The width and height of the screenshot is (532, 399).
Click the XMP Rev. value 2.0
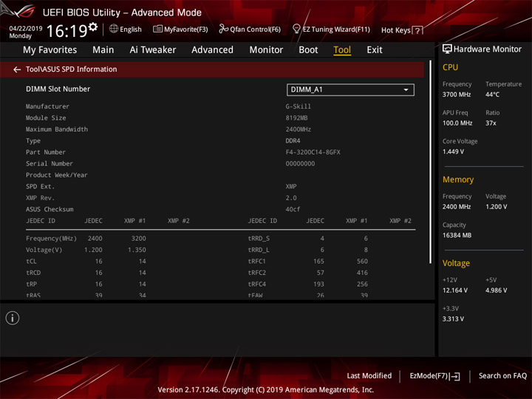(x=291, y=198)
